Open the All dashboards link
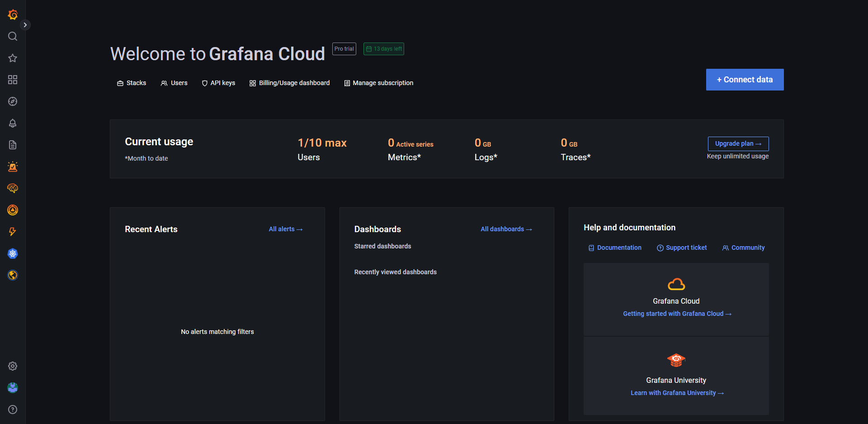This screenshot has width=868, height=424. pos(506,229)
